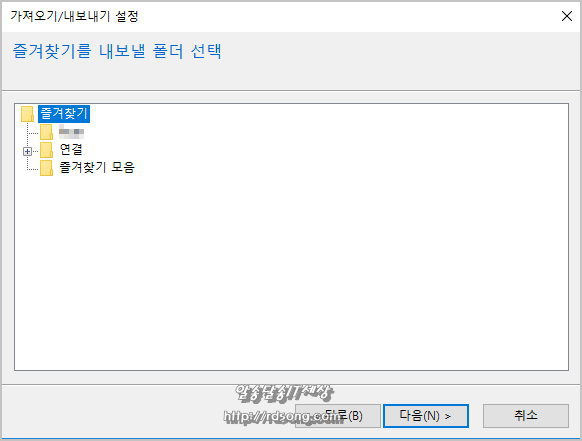This screenshot has height=441, width=582.
Task: Select the blurred-name folder label
Action: tap(71, 132)
